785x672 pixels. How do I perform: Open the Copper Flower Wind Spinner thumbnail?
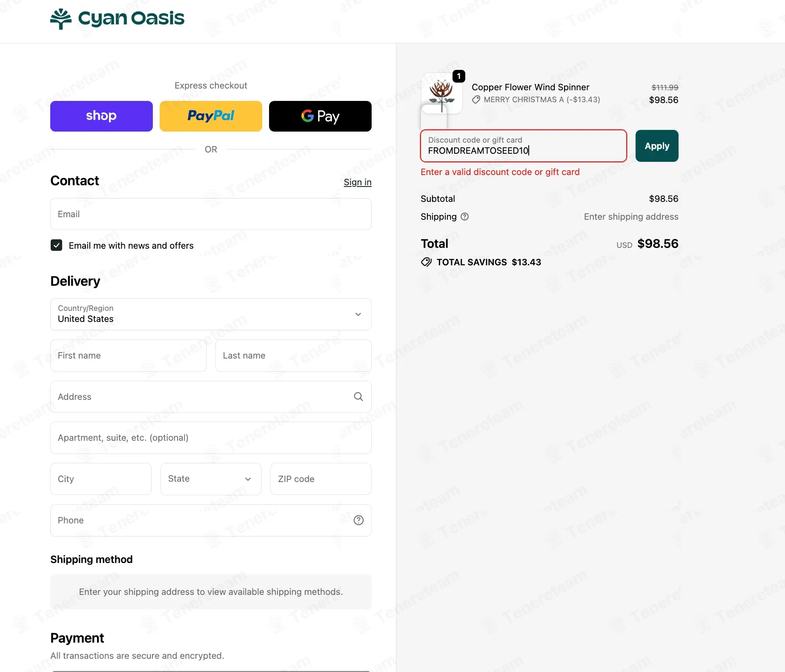[x=441, y=94]
